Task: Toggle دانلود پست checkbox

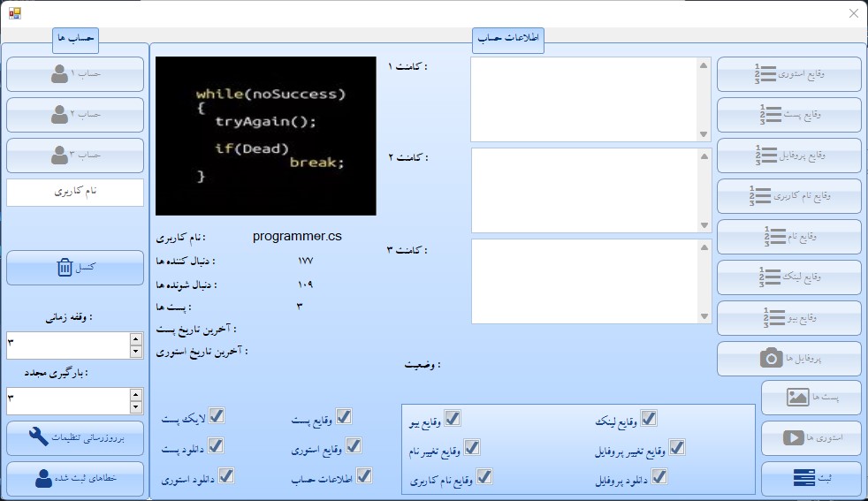Action: [216, 445]
